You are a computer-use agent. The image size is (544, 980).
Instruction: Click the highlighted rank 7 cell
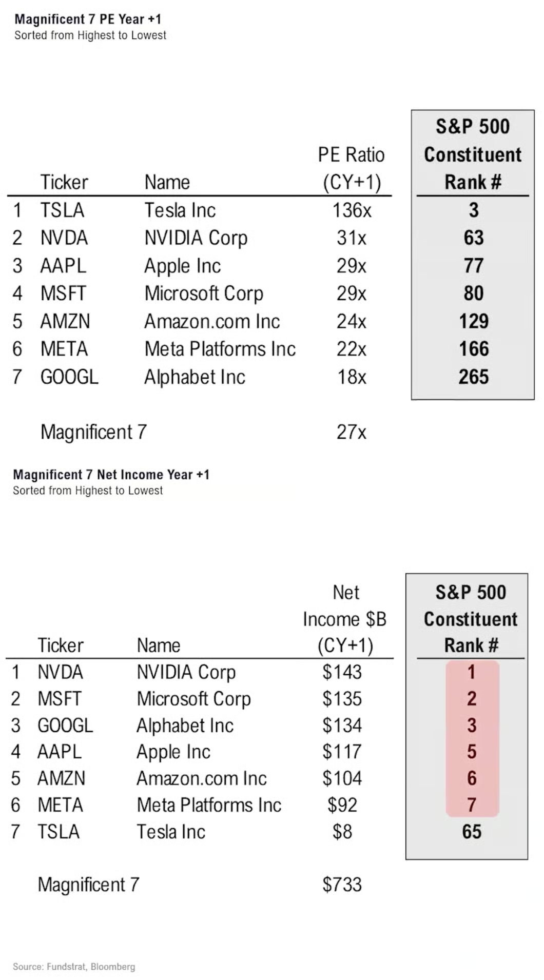(472, 805)
